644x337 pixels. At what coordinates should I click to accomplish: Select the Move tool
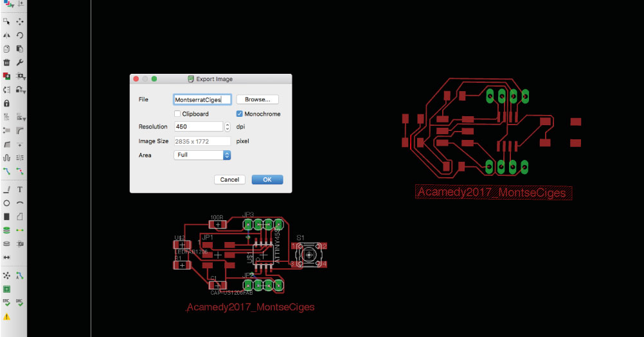[x=20, y=21]
